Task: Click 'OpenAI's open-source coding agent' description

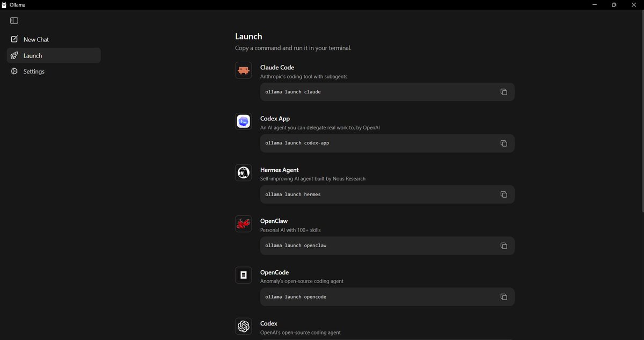Action: tap(301, 332)
